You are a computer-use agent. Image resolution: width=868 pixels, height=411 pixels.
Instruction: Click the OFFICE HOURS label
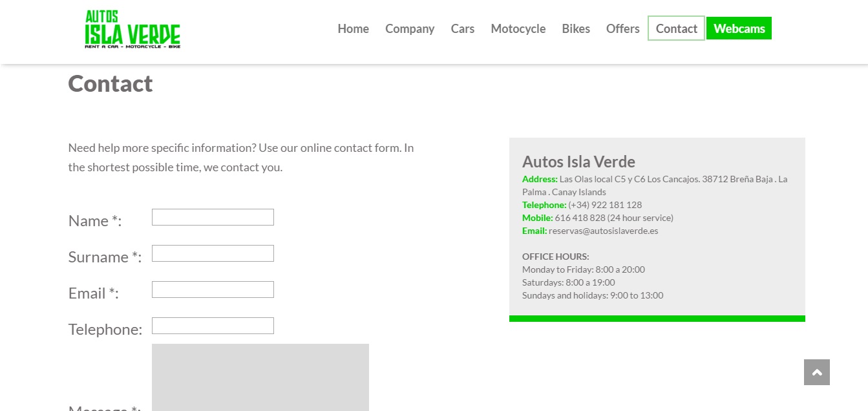coord(556,257)
